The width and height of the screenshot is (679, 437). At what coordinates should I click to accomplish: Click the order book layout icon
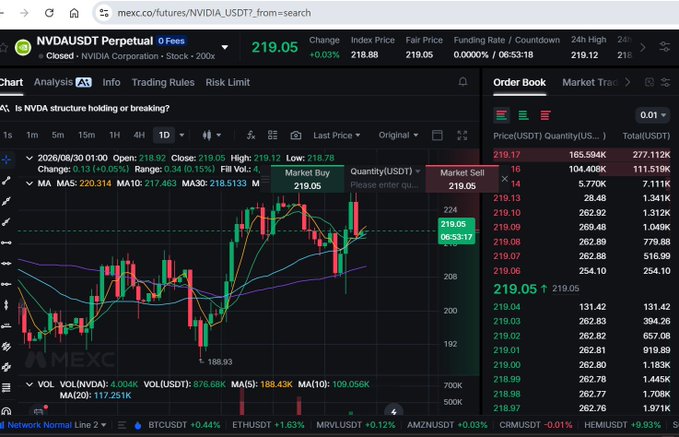point(649,82)
